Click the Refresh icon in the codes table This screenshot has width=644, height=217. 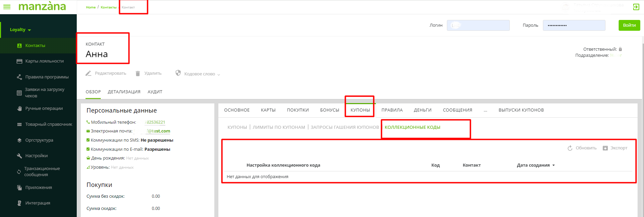click(570, 148)
